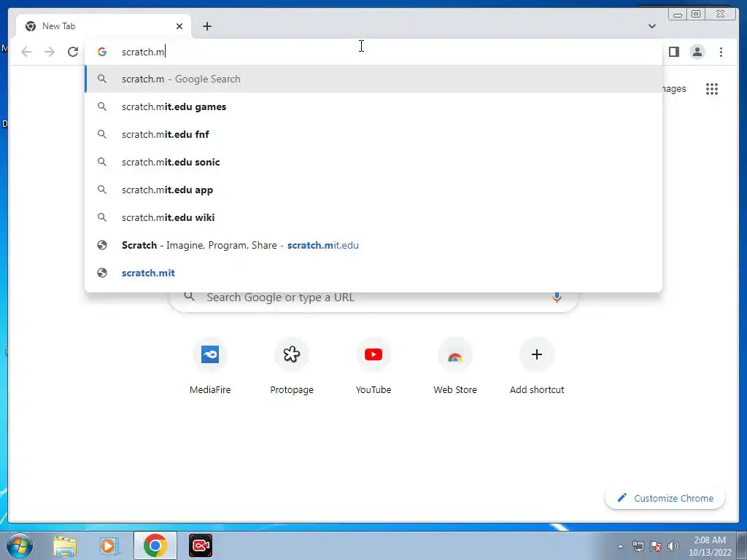Click the taskbar clock showing 2:08 AM
This screenshot has width=747, height=560.
tap(710, 546)
